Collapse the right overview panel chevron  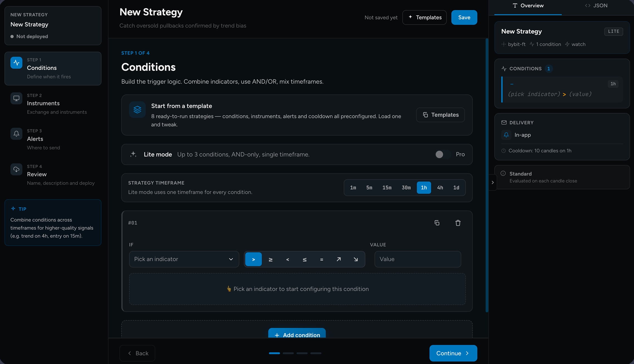tap(492, 183)
